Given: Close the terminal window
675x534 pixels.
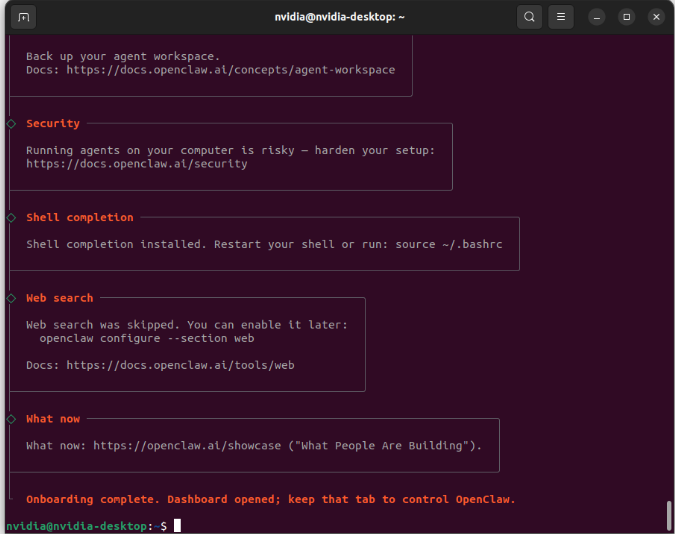Looking at the screenshot, I should point(656,17).
